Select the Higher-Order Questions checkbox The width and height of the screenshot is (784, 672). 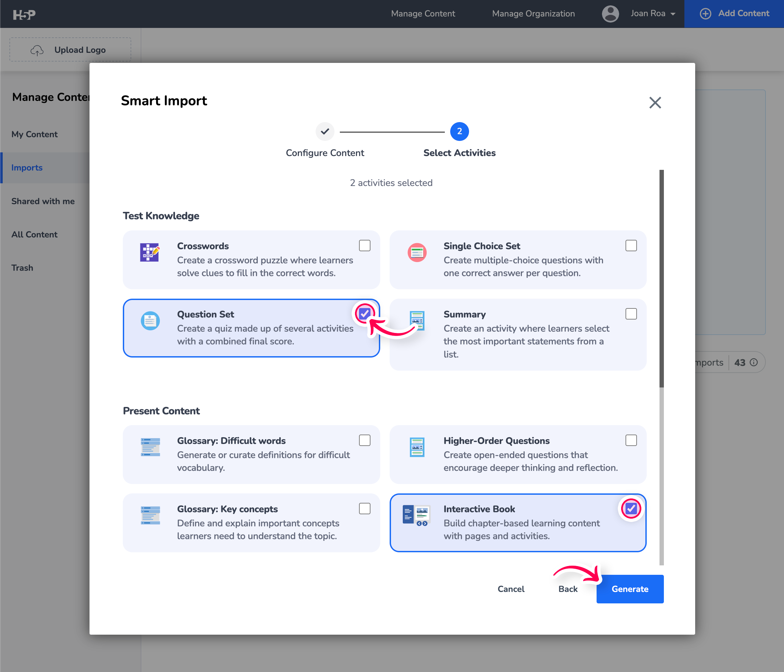tap(631, 440)
